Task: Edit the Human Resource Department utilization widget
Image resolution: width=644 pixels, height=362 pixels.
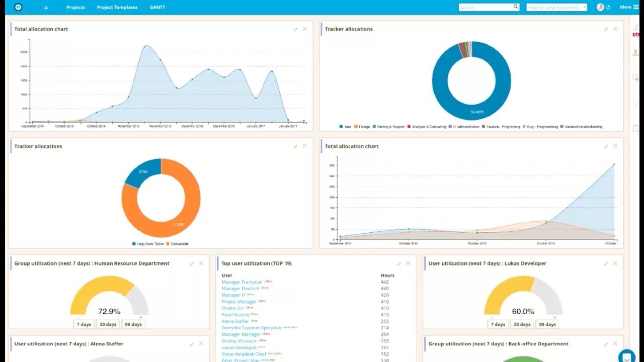Action: (x=192, y=263)
